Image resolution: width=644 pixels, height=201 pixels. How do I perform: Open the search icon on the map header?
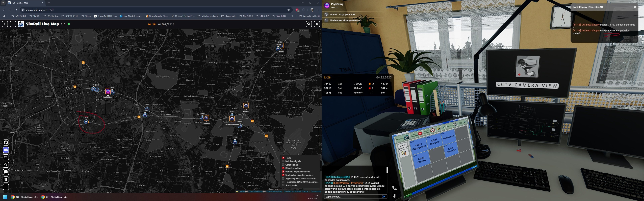point(309,24)
